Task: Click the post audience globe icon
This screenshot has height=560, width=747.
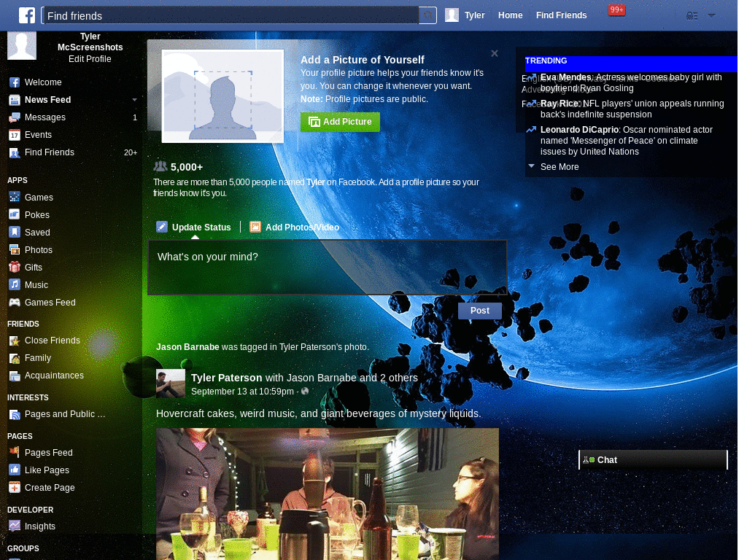Action: click(x=305, y=391)
